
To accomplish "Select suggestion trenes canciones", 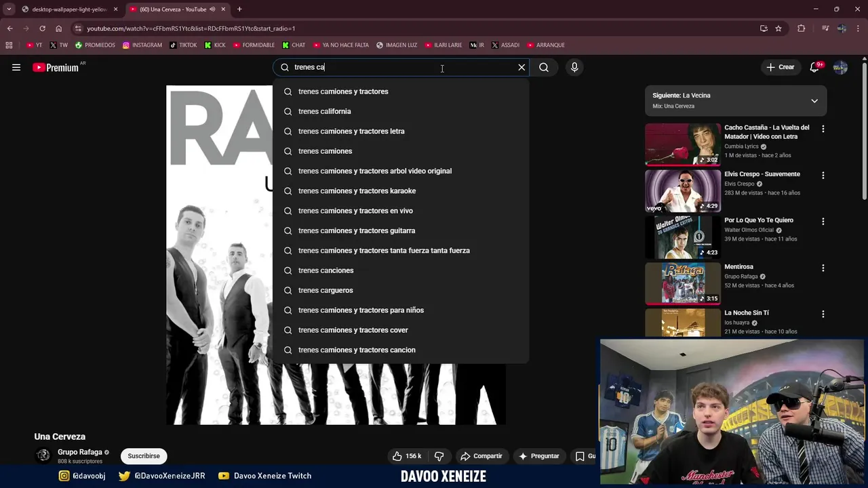I will (401, 270).
